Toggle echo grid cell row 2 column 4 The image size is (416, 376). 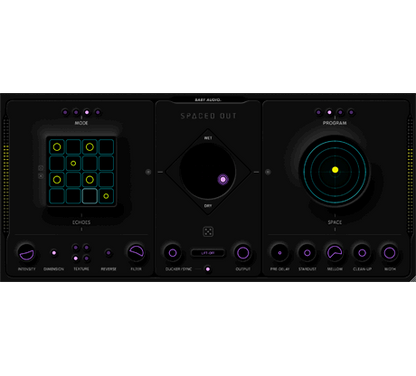(x=106, y=163)
